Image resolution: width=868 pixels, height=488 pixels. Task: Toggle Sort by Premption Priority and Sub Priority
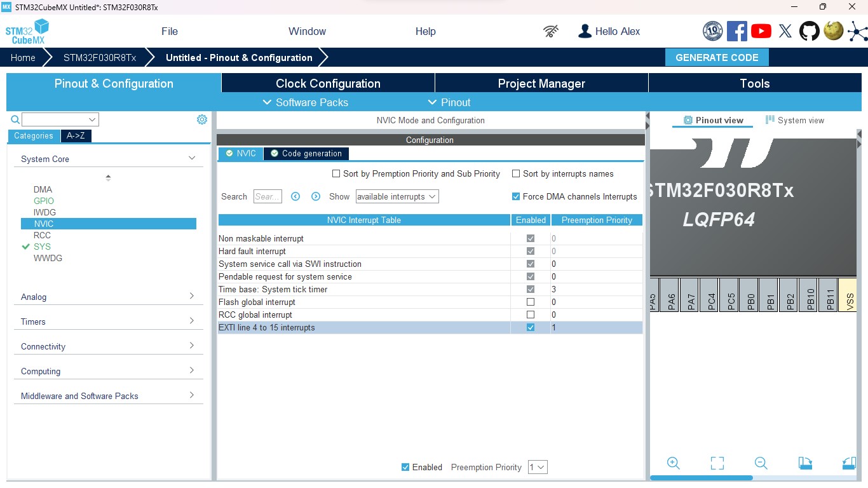click(336, 173)
